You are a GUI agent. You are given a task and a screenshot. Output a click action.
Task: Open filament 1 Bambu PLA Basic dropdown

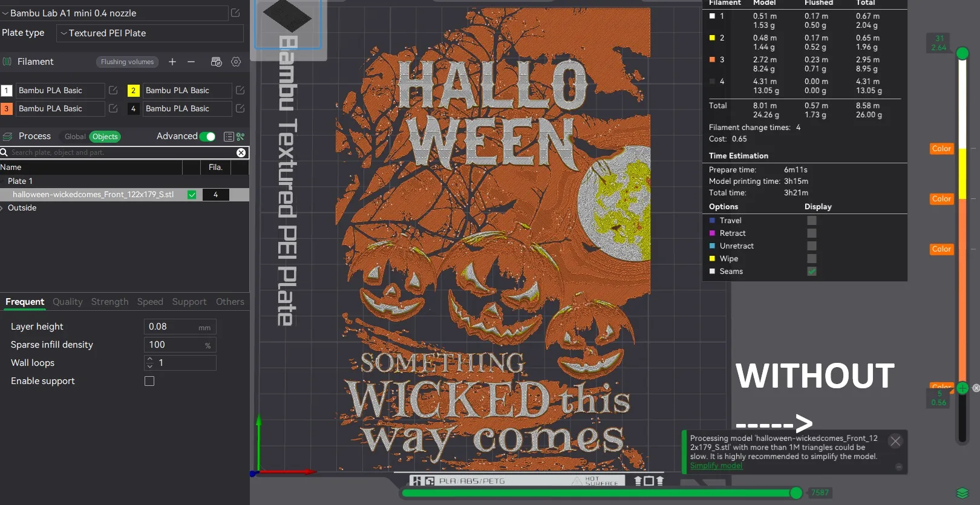pyautogui.click(x=60, y=90)
